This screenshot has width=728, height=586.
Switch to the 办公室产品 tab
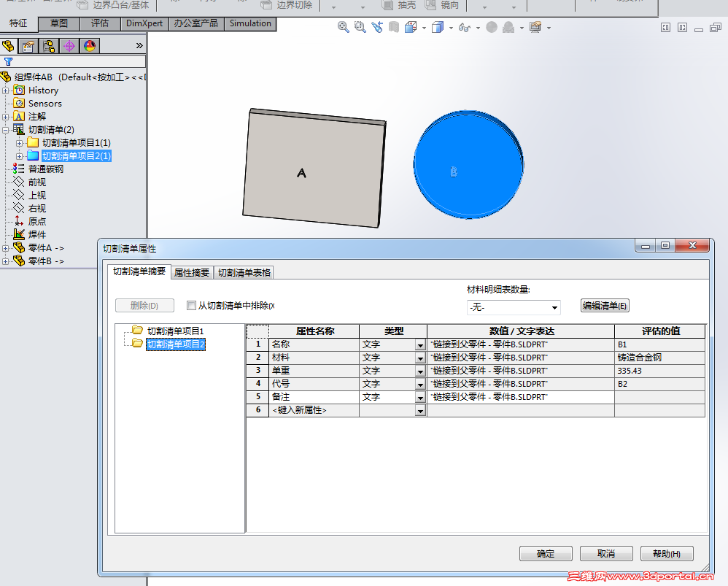[196, 23]
